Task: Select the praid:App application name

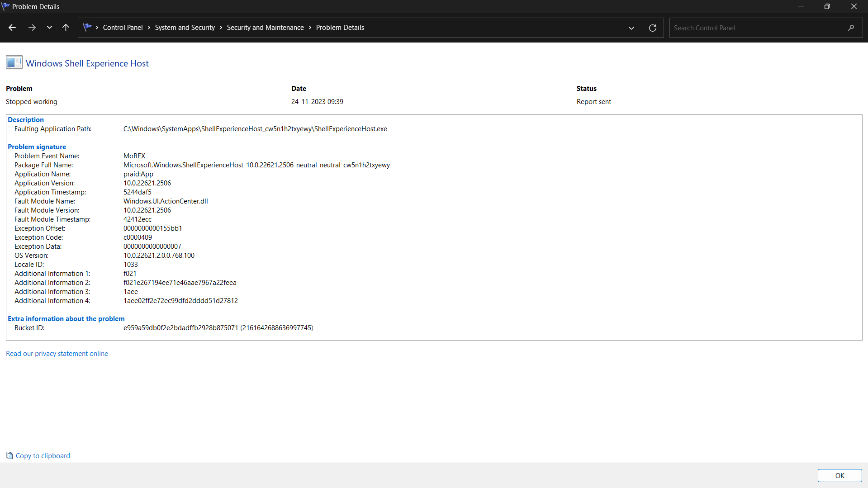Action: pos(138,174)
